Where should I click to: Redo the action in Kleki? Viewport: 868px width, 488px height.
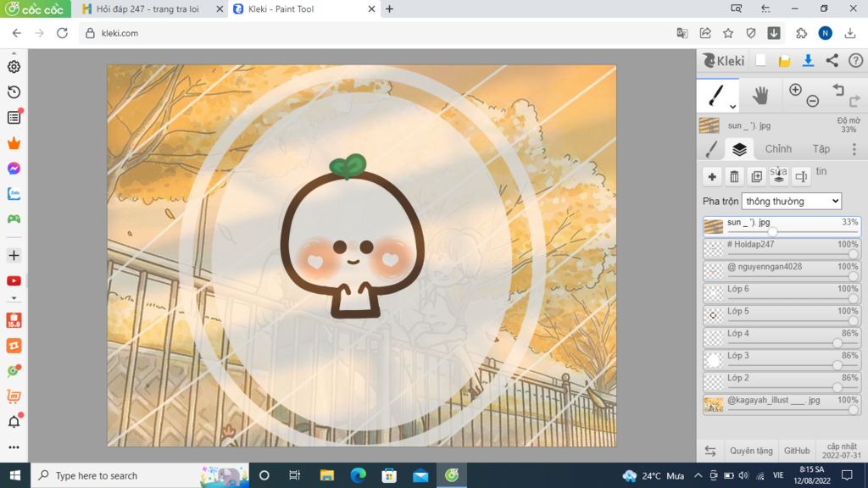coord(854,101)
